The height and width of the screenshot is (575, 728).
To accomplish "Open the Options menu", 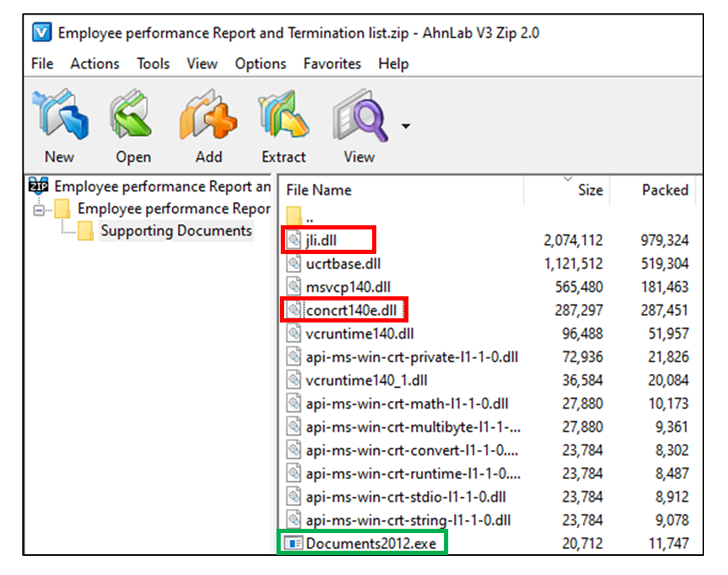I will click(260, 64).
